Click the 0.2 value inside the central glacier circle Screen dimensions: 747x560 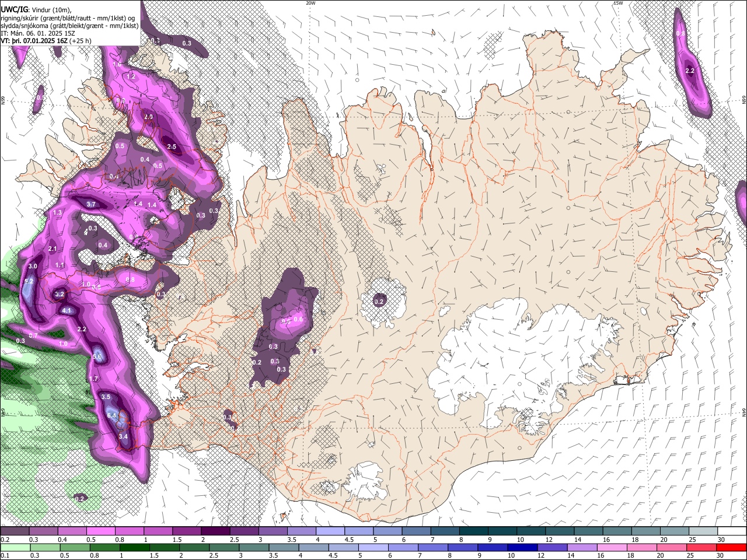point(379,302)
